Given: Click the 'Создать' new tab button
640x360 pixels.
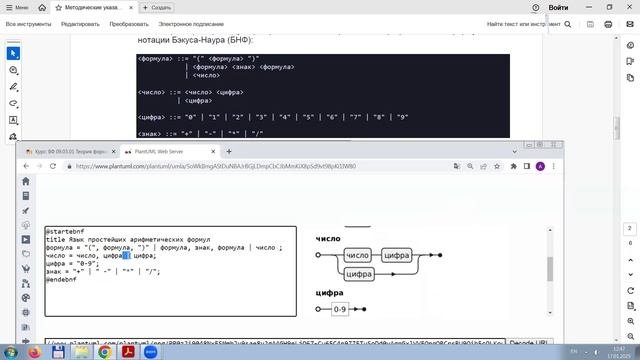Looking at the screenshot, I should pos(158,7).
